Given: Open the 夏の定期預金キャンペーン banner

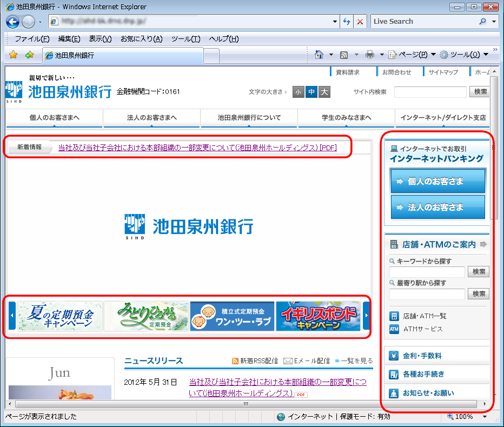Looking at the screenshot, I should click(x=60, y=316).
